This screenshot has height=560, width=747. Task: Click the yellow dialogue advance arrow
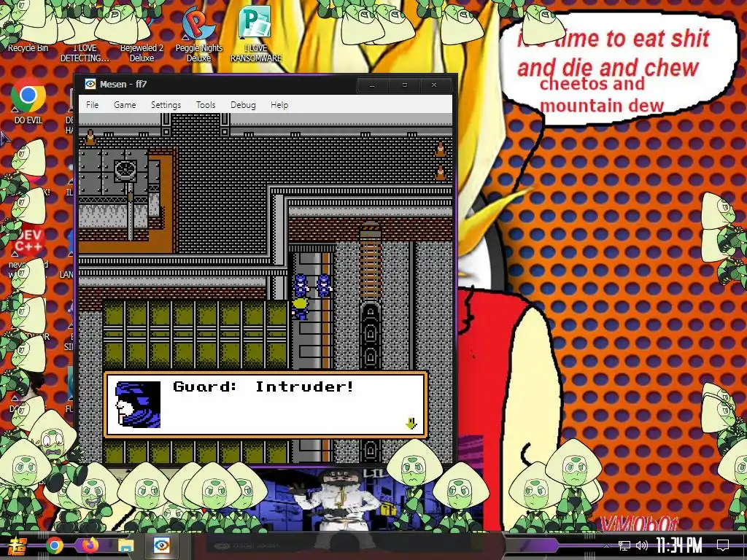[x=411, y=424]
